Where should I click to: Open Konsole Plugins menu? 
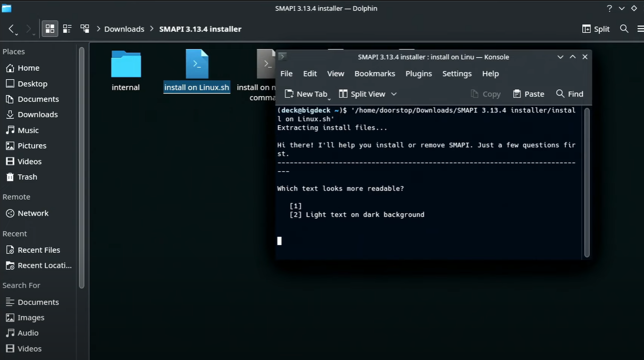419,74
